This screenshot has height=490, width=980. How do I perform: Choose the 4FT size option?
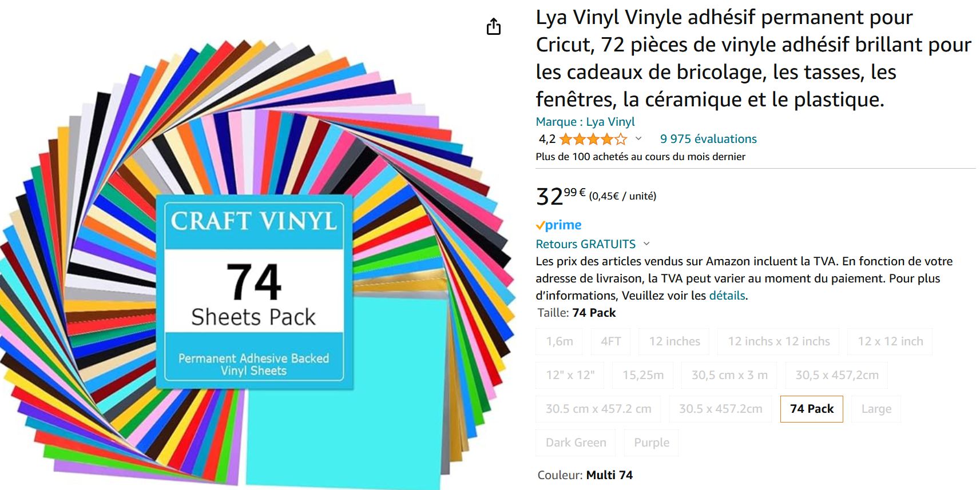(611, 341)
